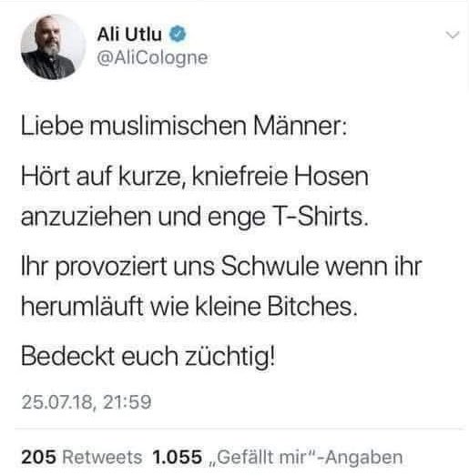
Task: View the Retweets label next to 205
Action: tap(102, 457)
